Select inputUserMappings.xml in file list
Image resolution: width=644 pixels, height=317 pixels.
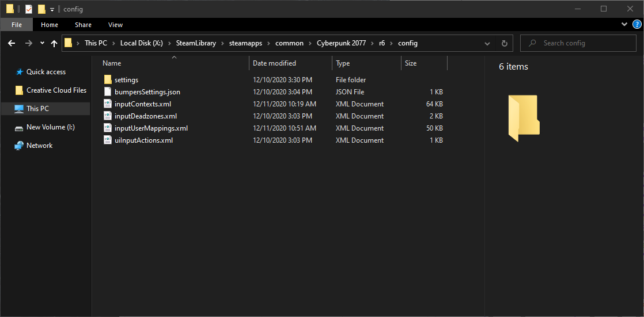tap(151, 128)
